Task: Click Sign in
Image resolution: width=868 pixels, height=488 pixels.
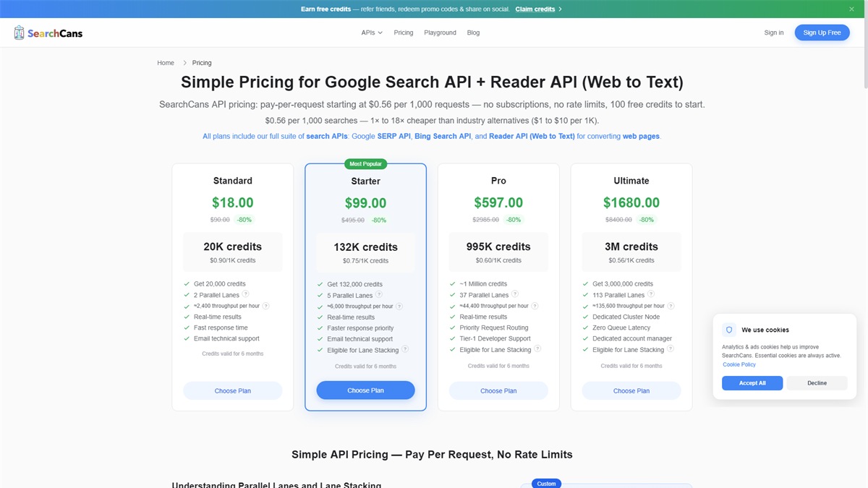Action: click(773, 33)
